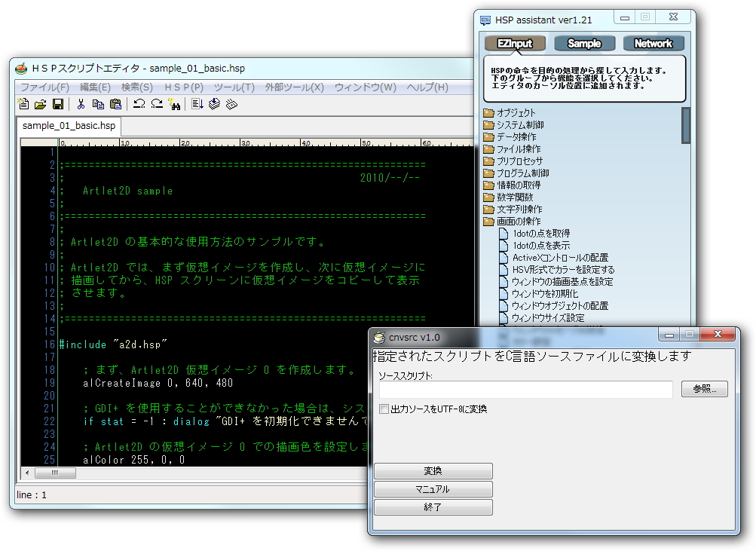Create a new file with the New icon
The image size is (756, 551).
pyautogui.click(x=24, y=103)
